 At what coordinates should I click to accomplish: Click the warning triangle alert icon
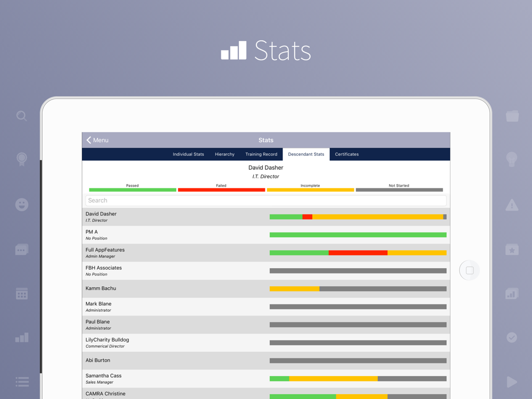[x=512, y=205]
